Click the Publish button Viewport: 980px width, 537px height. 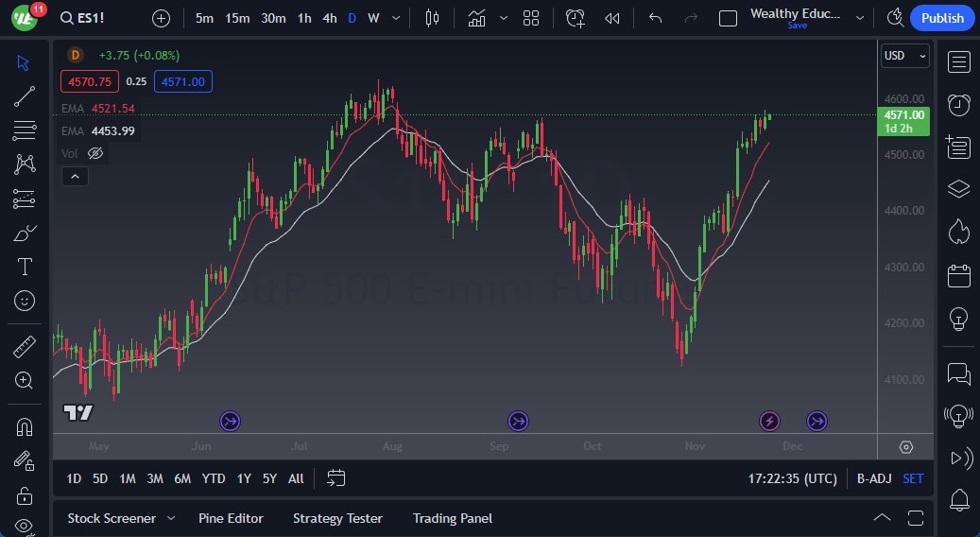941,18
